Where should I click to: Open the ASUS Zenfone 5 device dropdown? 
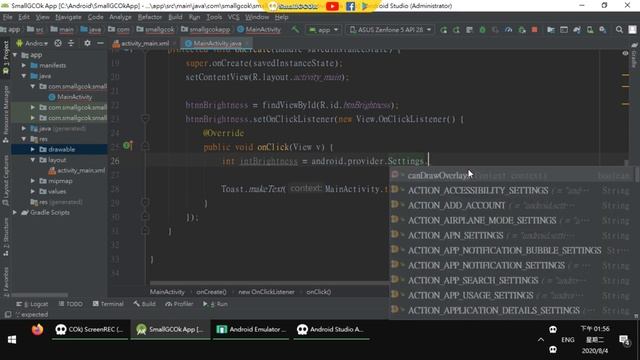390,30
